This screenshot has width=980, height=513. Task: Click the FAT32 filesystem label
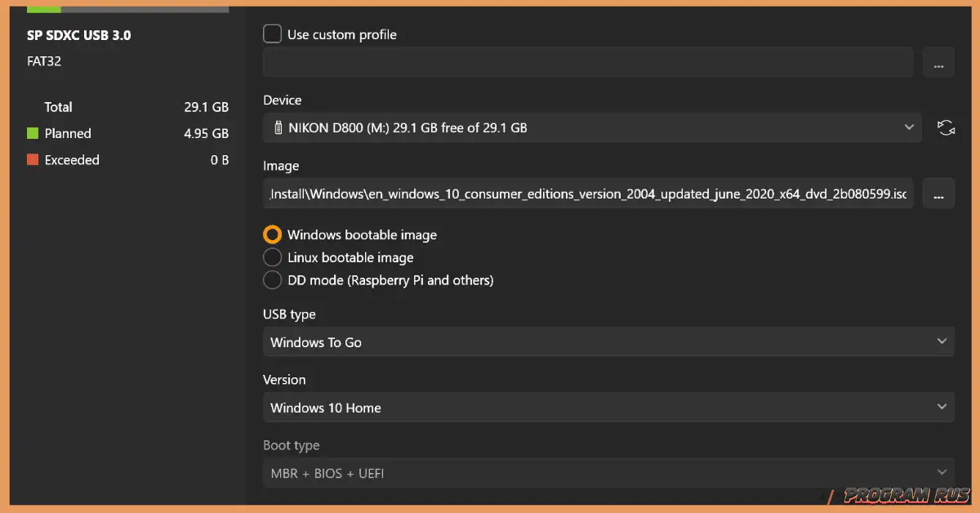point(43,60)
